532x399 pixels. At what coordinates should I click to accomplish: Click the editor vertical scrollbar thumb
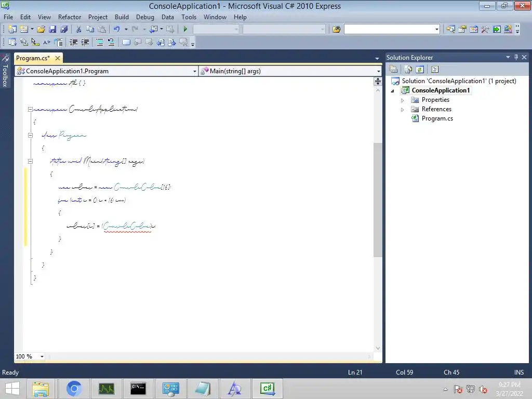378,200
